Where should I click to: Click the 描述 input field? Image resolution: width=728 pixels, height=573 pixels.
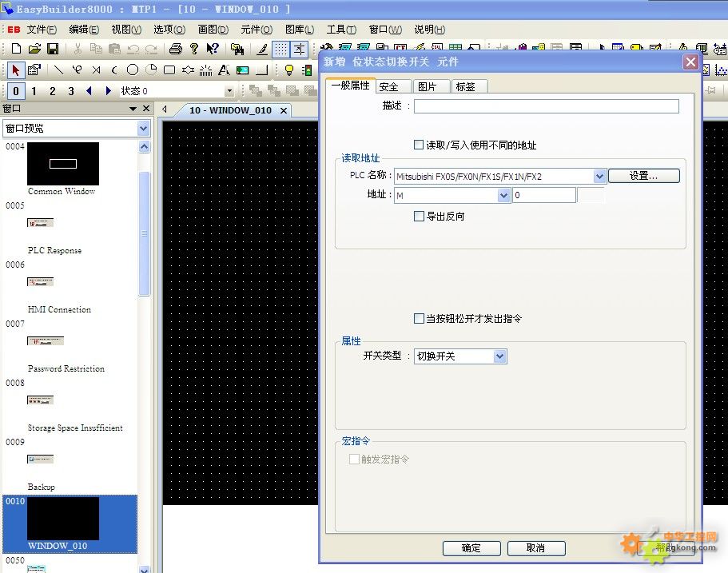click(546, 105)
